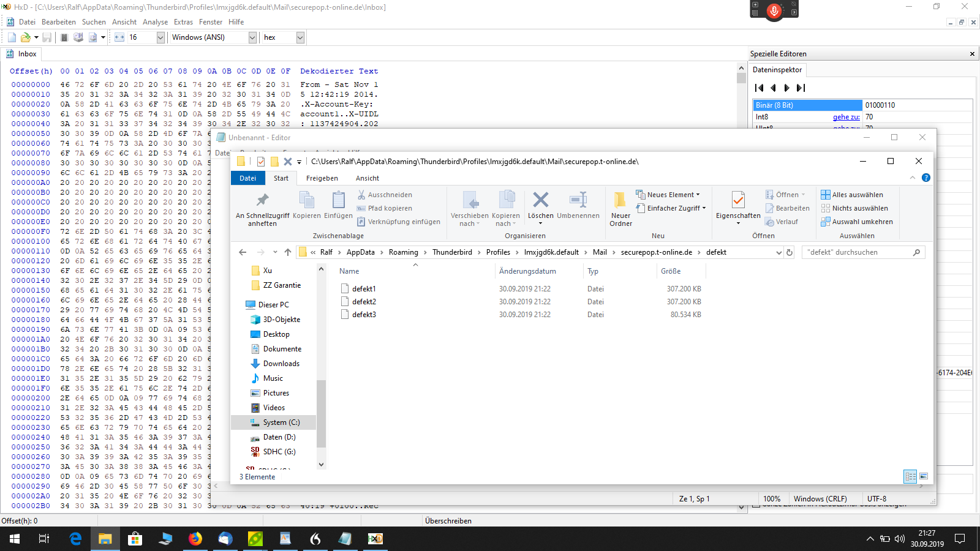Select System (C:) in the navigation tree
Viewport: 980px width, 551px height.
[x=281, y=422]
